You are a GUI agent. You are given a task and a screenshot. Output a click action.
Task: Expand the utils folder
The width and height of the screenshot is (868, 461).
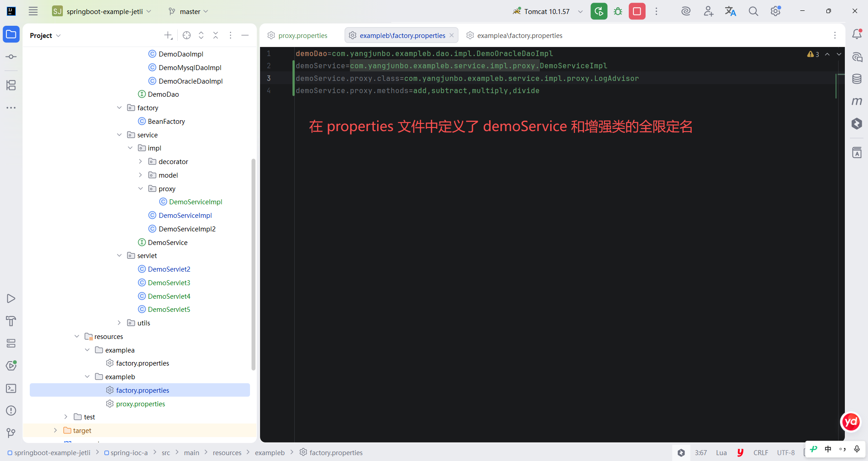pos(119,323)
